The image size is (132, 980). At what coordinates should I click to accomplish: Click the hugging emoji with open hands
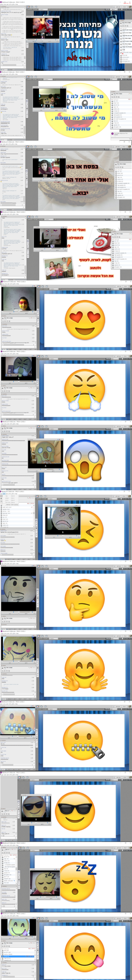tap(85, 670)
